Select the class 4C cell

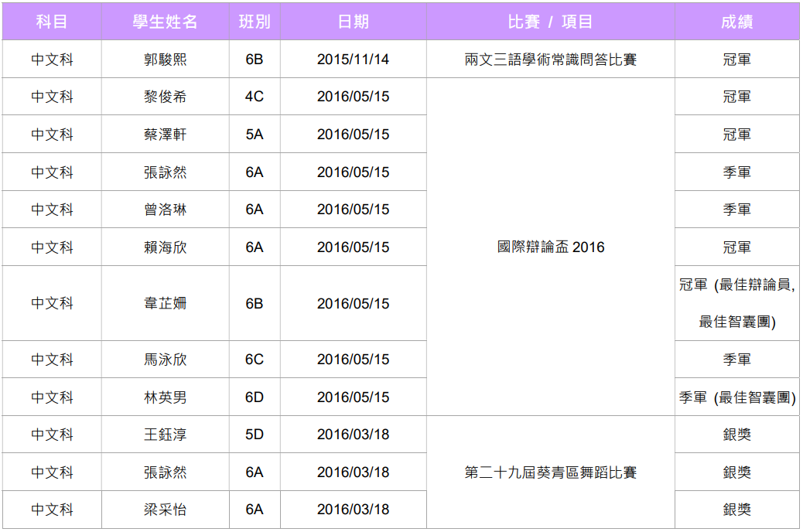[255, 97]
